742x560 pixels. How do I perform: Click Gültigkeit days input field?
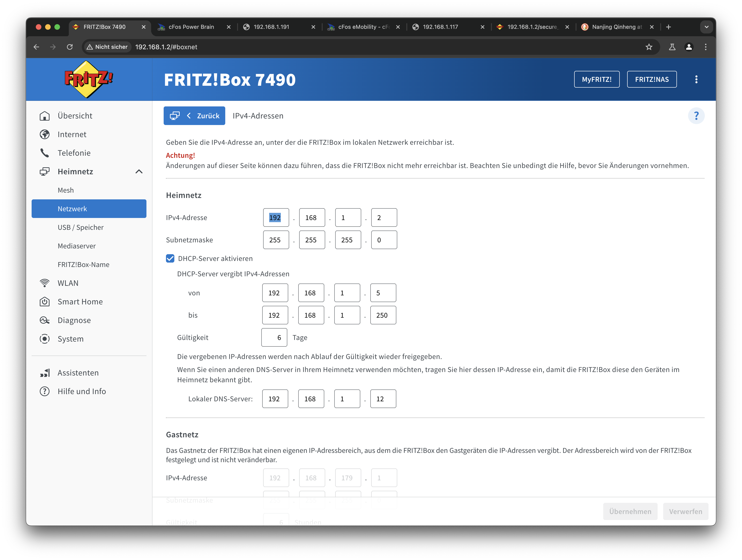(x=274, y=337)
